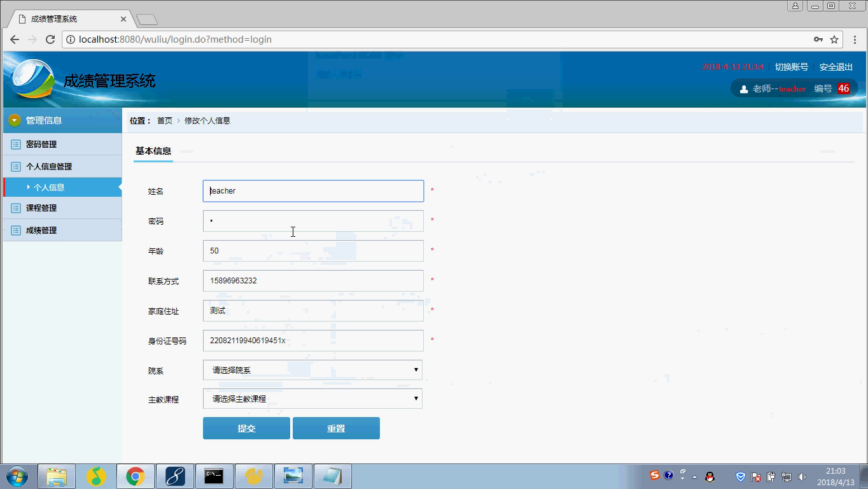This screenshot has height=489, width=868.
Task: Collapse 管理信息 with round arrow icon
Action: pyautogui.click(x=15, y=120)
